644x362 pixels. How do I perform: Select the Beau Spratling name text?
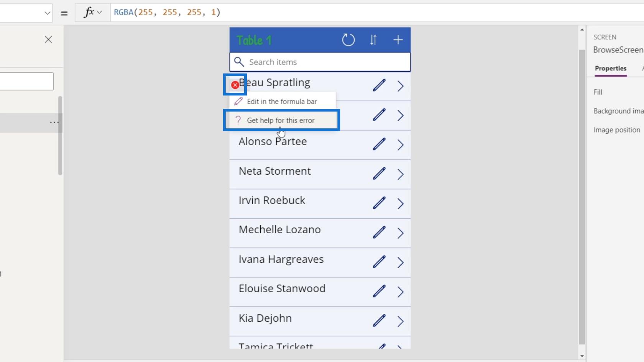pos(274,83)
